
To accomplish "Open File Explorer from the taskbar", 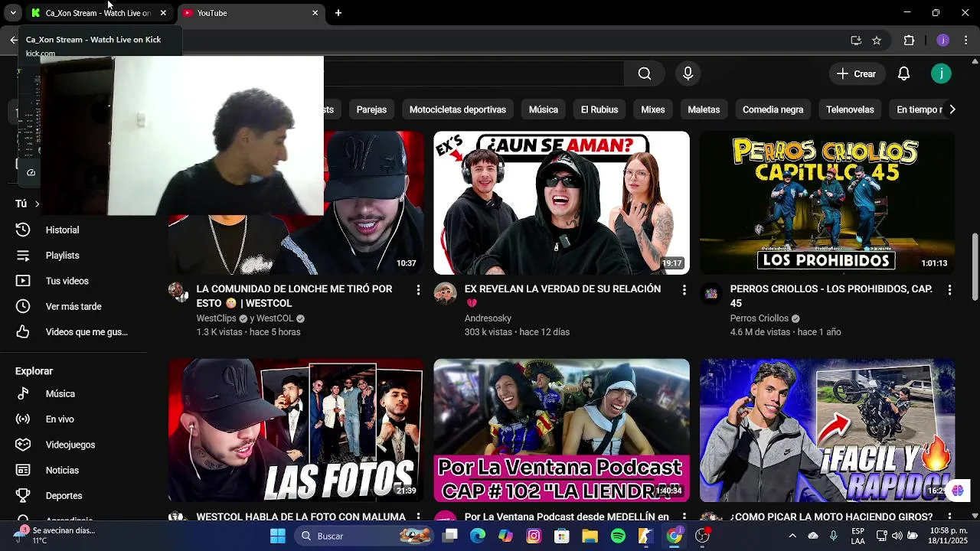I will 590,536.
